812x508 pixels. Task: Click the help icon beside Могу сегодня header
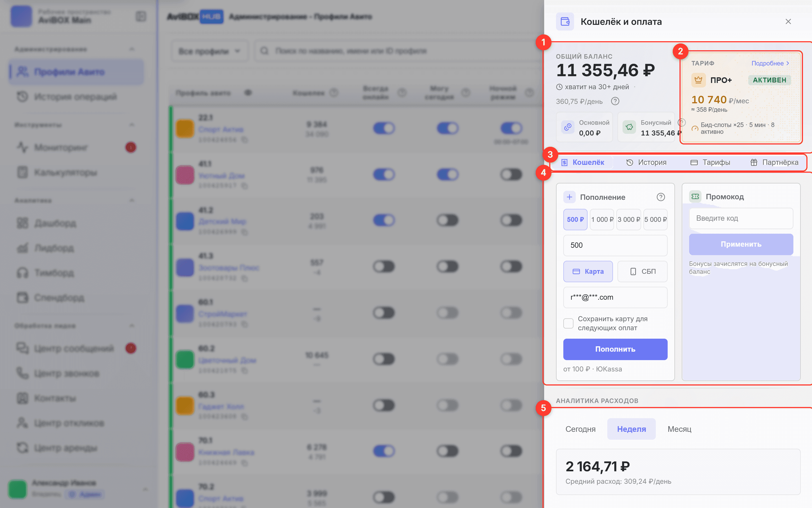coord(466,93)
